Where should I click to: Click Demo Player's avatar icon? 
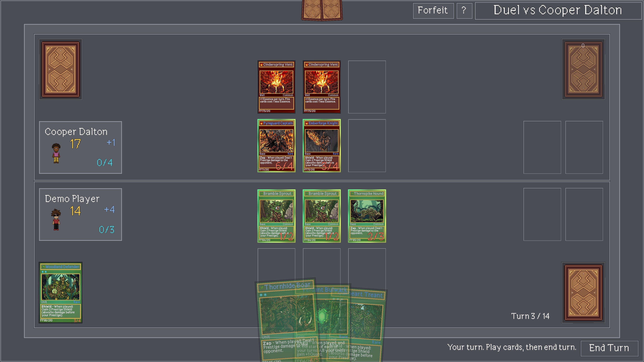(x=56, y=220)
